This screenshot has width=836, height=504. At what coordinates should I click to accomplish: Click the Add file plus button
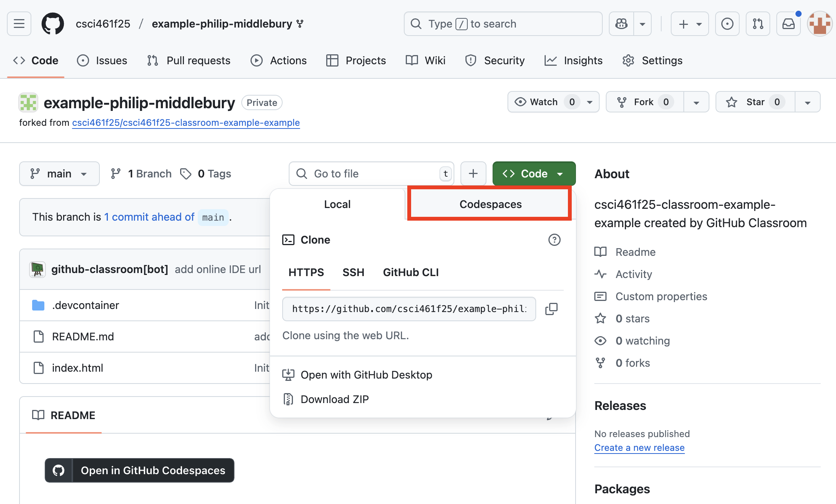pos(473,174)
